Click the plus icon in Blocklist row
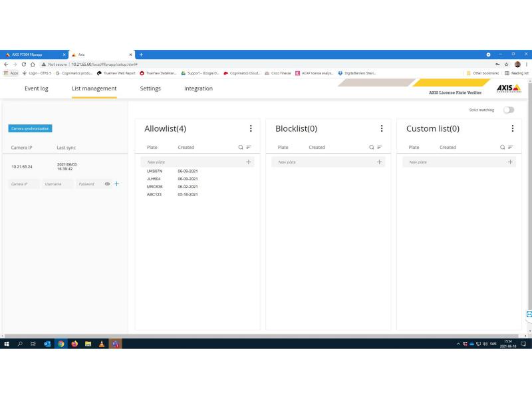Image resolution: width=532 pixels, height=399 pixels. click(x=379, y=162)
